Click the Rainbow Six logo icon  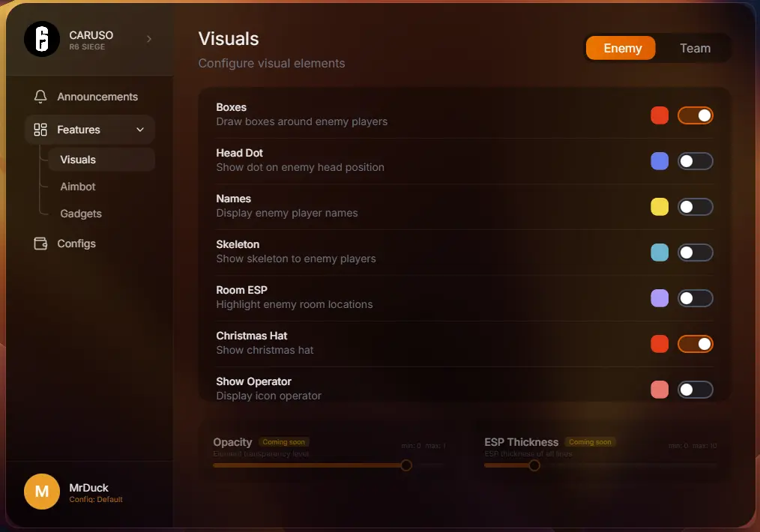[x=42, y=39]
